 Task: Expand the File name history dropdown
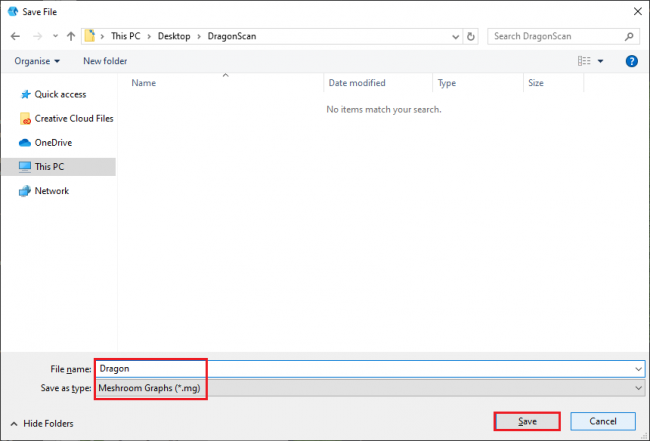(638, 368)
